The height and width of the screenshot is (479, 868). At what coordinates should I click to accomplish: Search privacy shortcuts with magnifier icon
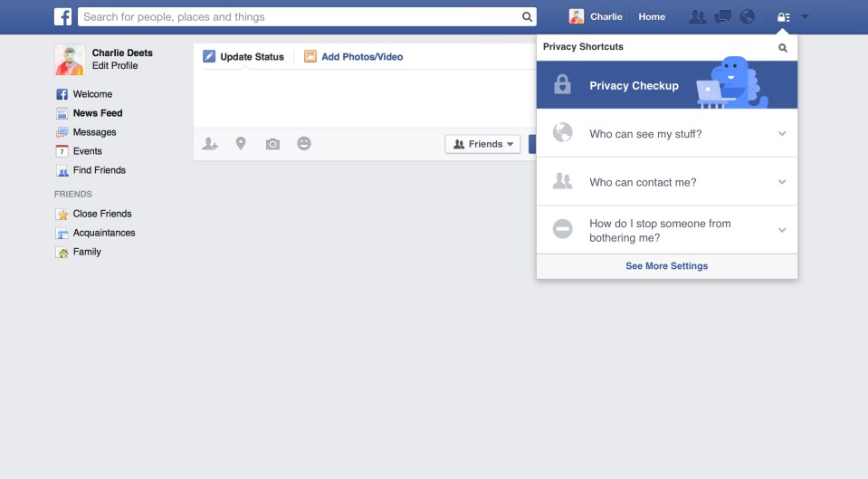coord(783,48)
